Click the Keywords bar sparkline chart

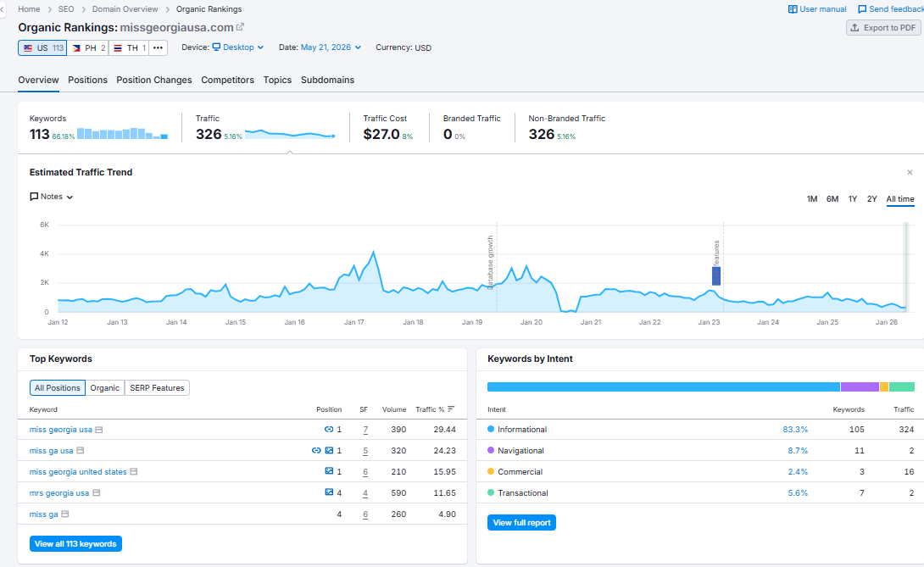pyautogui.click(x=123, y=134)
